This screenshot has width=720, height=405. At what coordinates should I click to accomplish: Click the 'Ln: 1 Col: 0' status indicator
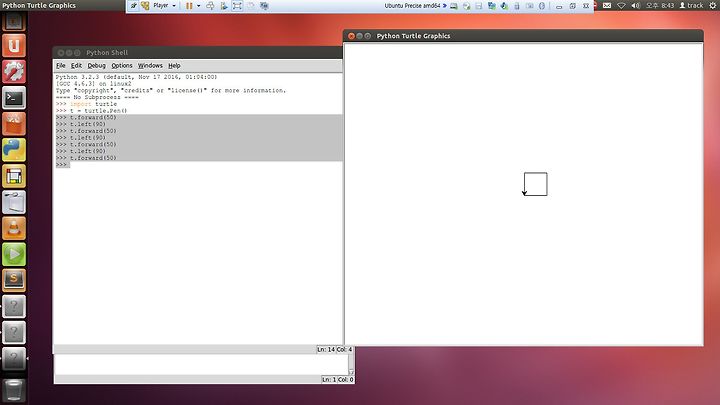[338, 380]
